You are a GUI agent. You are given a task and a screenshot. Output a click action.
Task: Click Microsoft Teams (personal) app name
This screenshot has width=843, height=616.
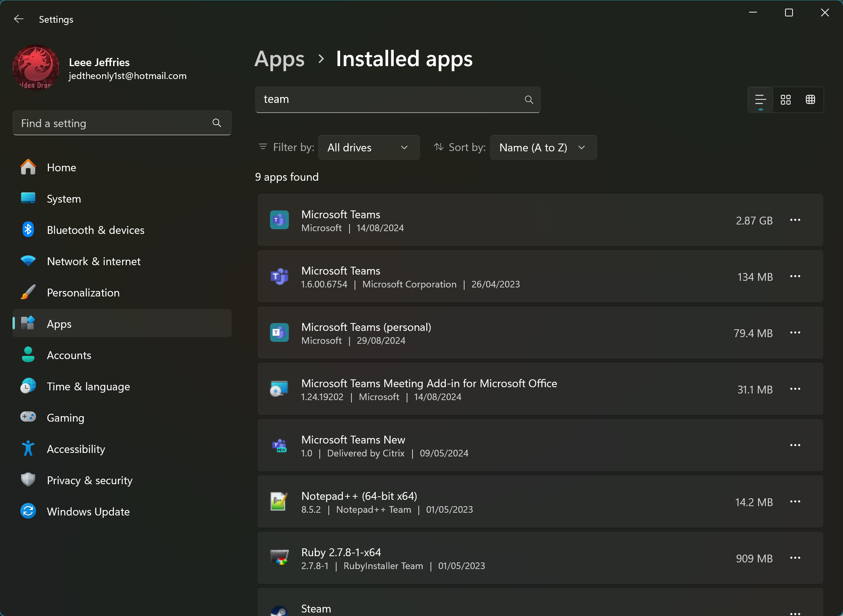(x=366, y=327)
